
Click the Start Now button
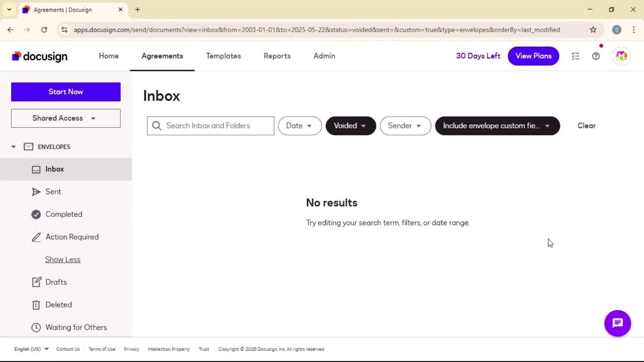tap(66, 92)
